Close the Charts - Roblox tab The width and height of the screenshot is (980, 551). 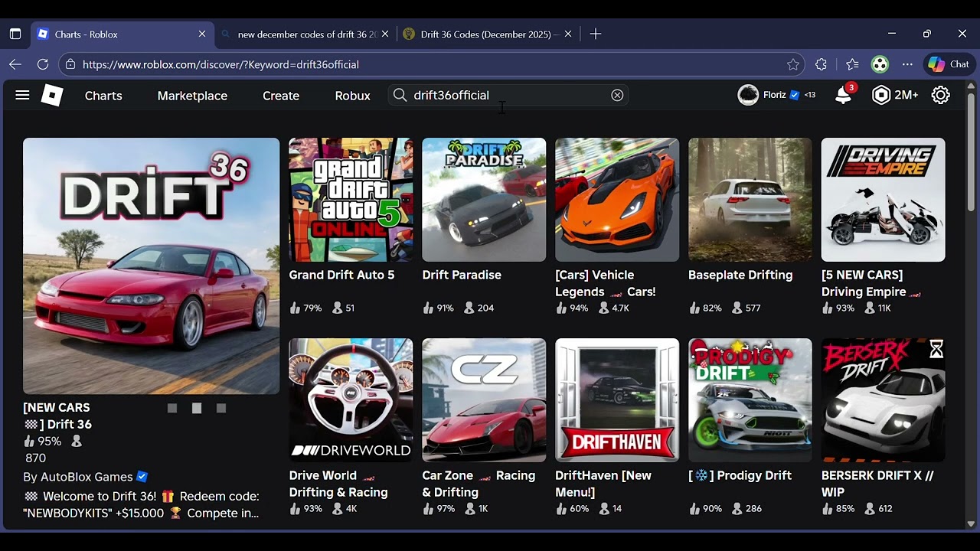(202, 34)
